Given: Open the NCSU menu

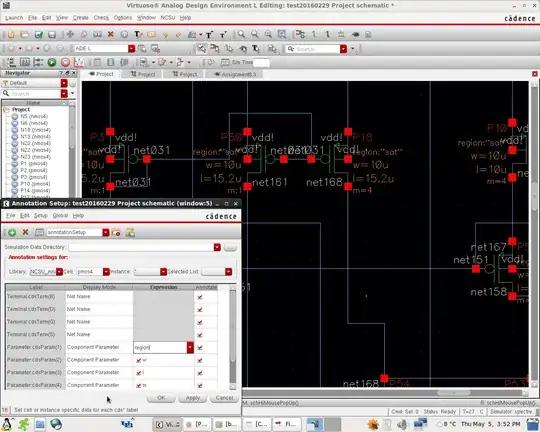Looking at the screenshot, I should [x=168, y=18].
